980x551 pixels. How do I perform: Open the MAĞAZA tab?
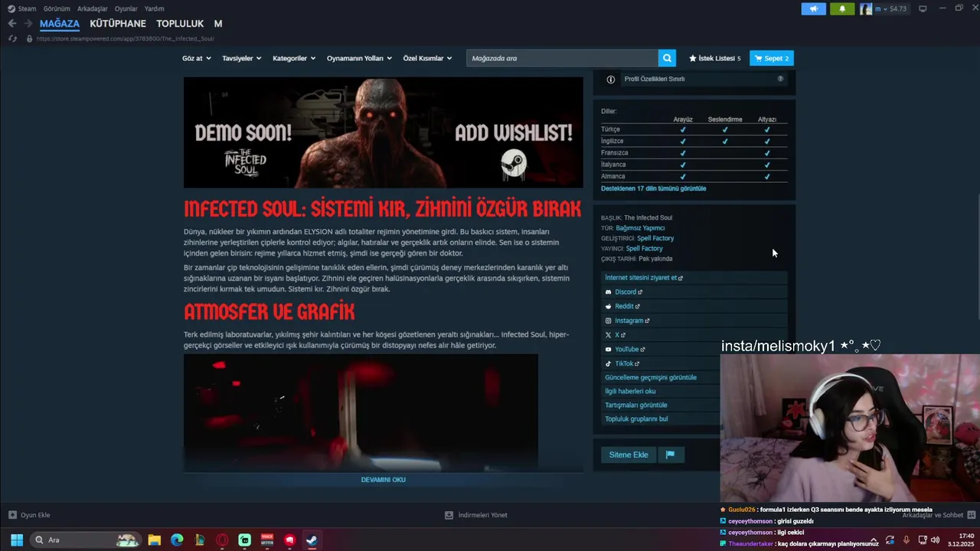(x=60, y=24)
